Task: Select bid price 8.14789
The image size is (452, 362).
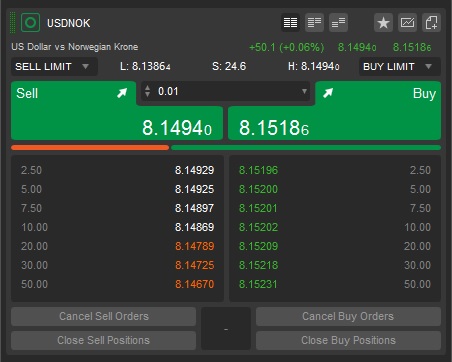Action: tap(195, 246)
